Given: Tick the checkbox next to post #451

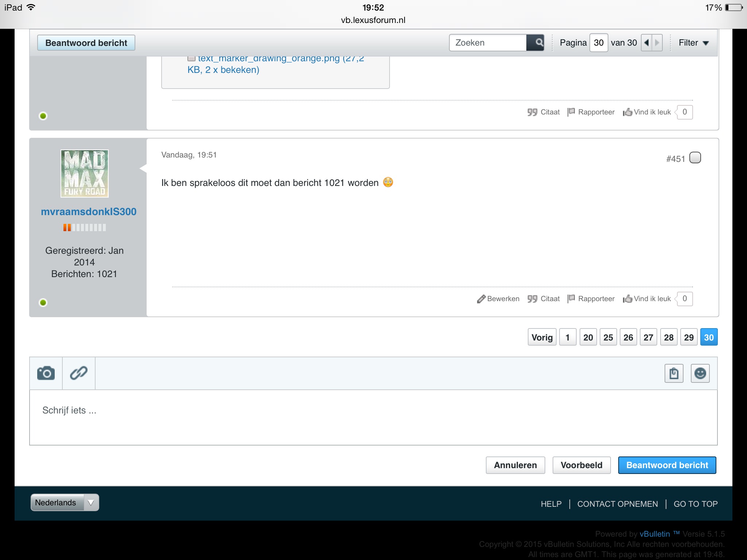Looking at the screenshot, I should click(x=695, y=158).
